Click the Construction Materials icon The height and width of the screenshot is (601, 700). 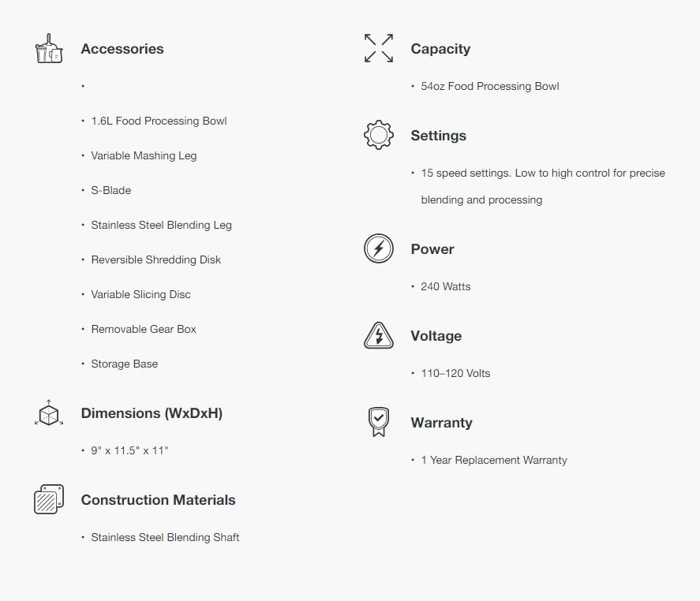pos(49,499)
